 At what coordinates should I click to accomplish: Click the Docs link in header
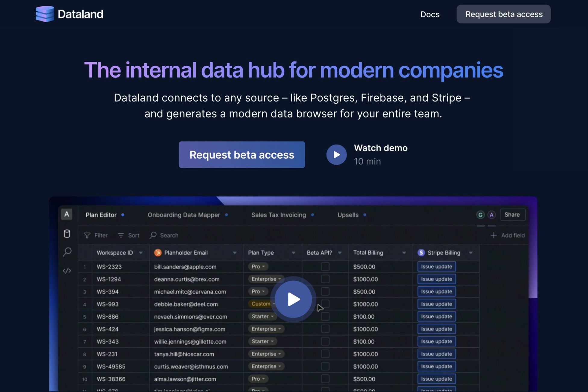point(430,14)
